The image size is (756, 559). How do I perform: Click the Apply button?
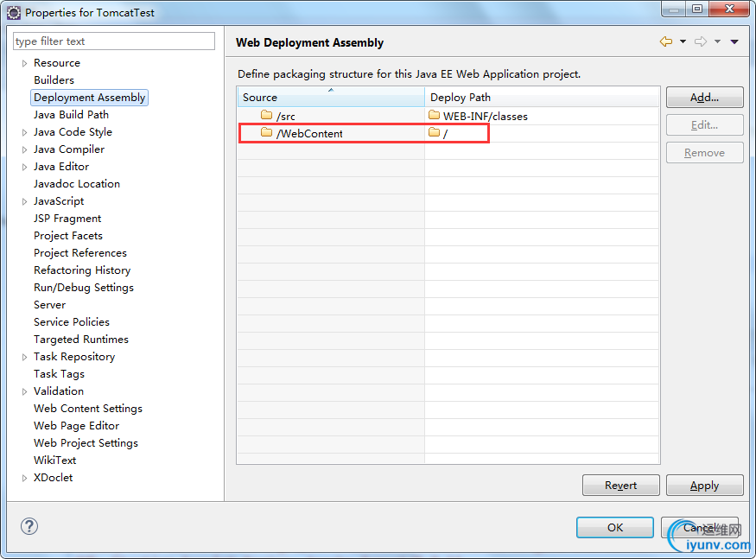[x=704, y=486]
